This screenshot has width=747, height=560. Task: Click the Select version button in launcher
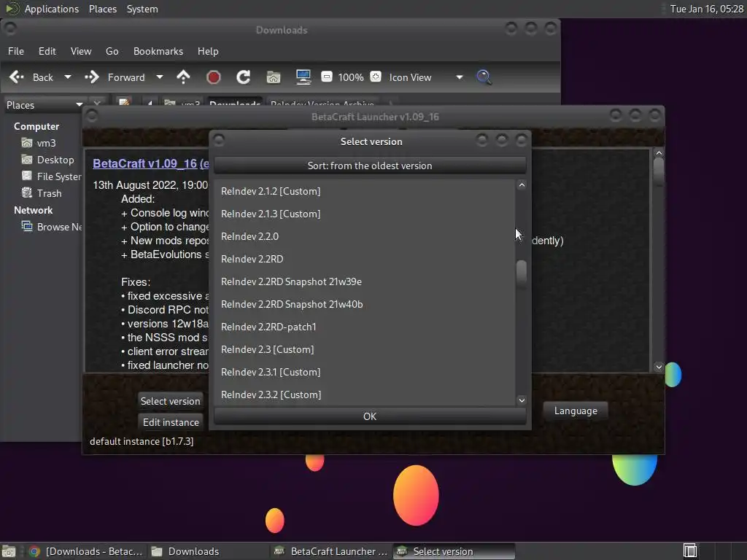[171, 401]
